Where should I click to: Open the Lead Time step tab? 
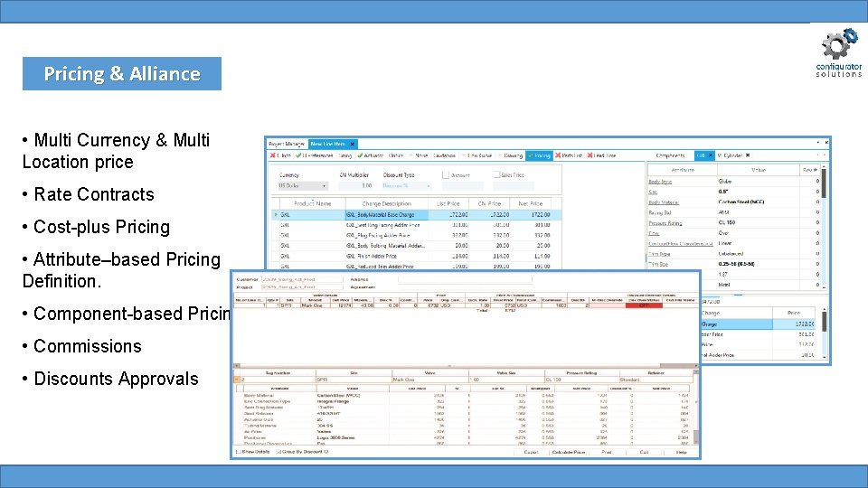pyautogui.click(x=602, y=156)
